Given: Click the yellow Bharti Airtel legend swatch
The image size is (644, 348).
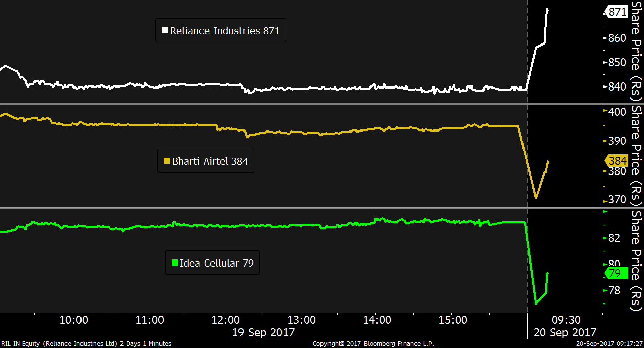Looking at the screenshot, I should coord(167,161).
